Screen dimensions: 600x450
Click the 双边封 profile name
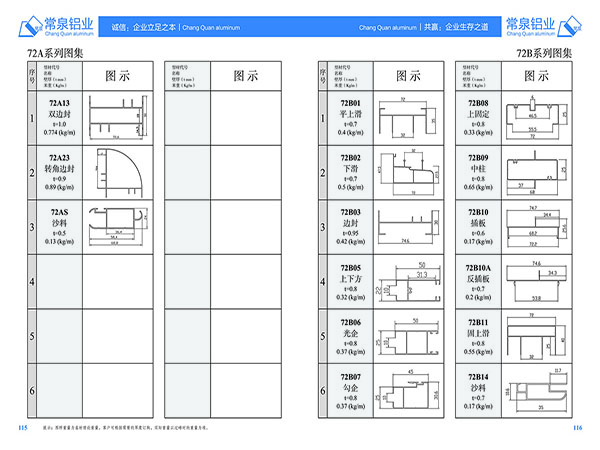pos(59,114)
